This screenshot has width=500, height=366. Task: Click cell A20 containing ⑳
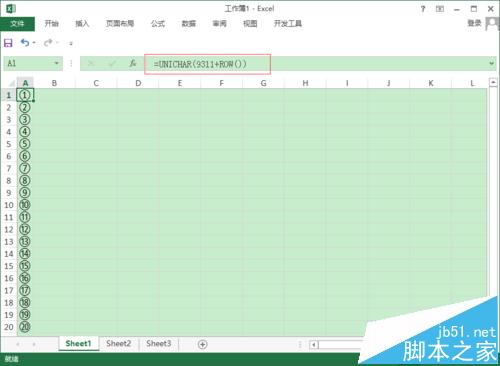click(x=25, y=327)
